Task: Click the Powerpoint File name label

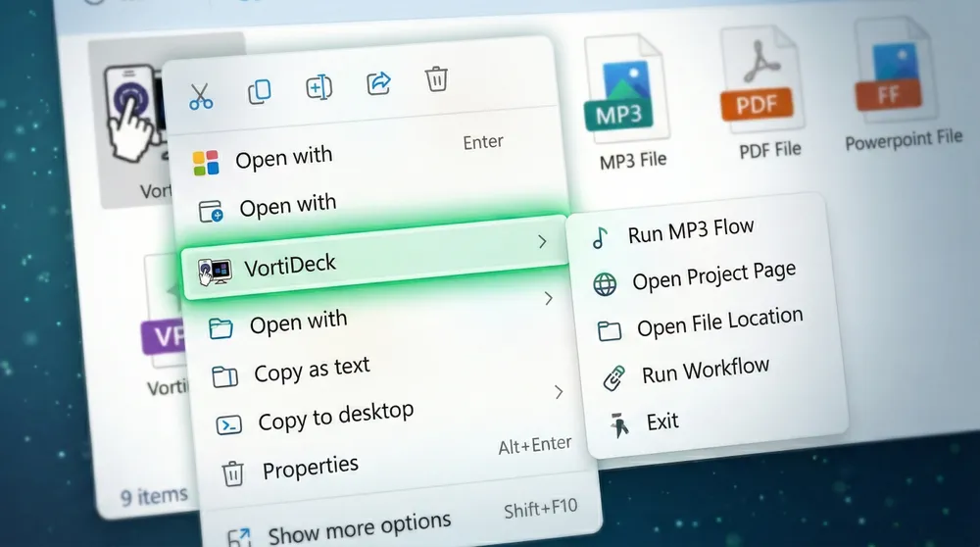Action: point(904,140)
